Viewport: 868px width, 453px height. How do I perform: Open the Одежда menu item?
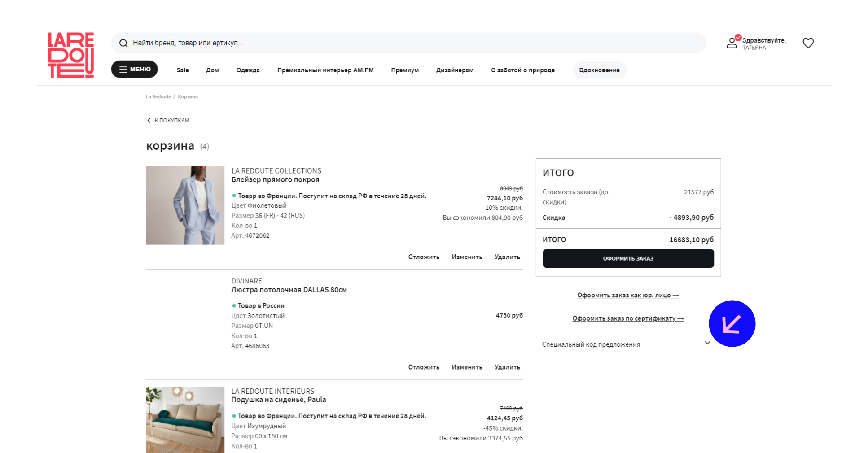click(x=248, y=70)
